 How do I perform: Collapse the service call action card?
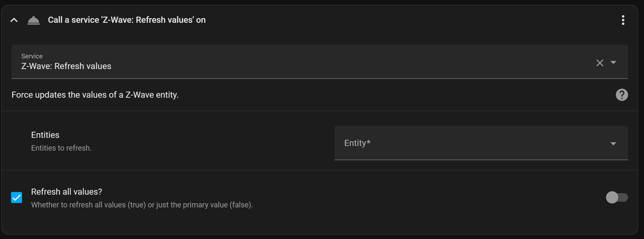click(x=14, y=20)
